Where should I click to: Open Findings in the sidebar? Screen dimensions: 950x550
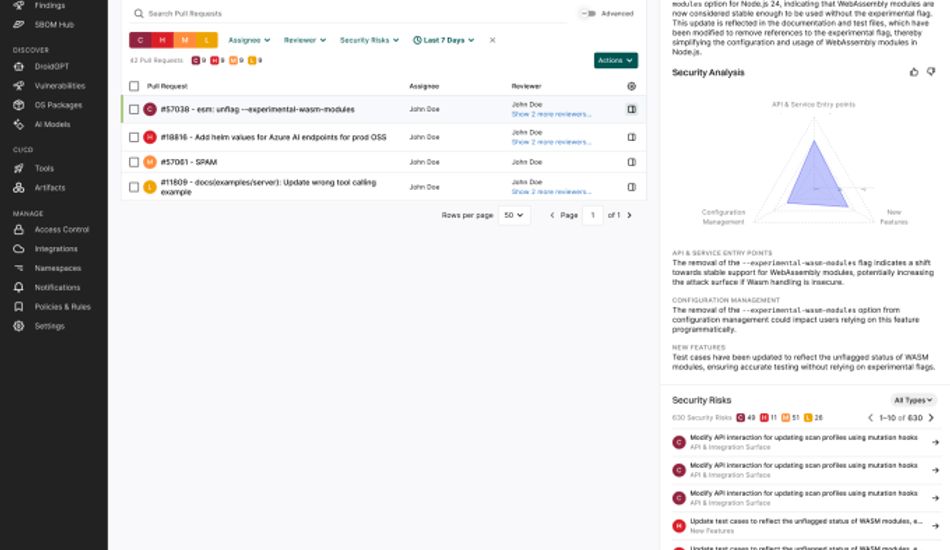click(50, 5)
